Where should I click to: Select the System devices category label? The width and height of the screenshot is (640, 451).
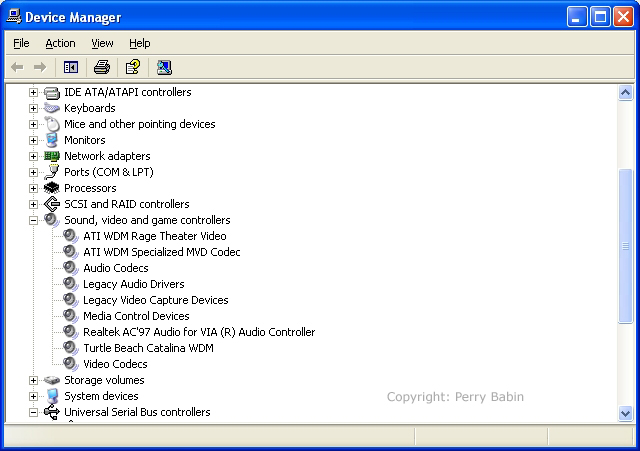(101, 396)
